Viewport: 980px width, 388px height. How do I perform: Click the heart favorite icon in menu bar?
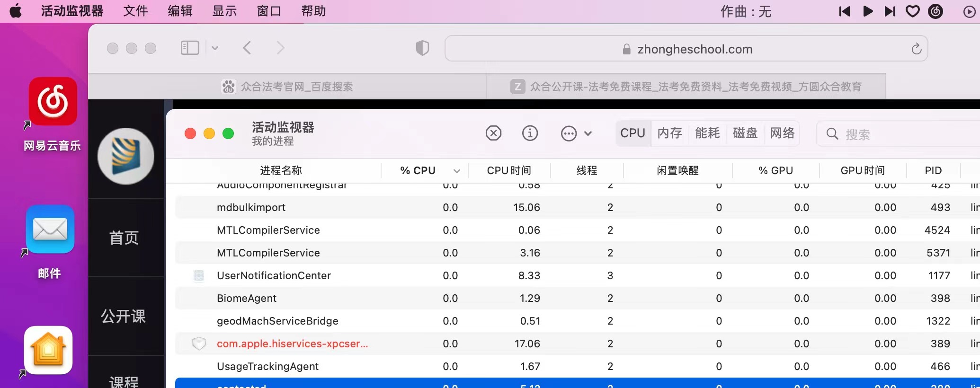coord(912,11)
